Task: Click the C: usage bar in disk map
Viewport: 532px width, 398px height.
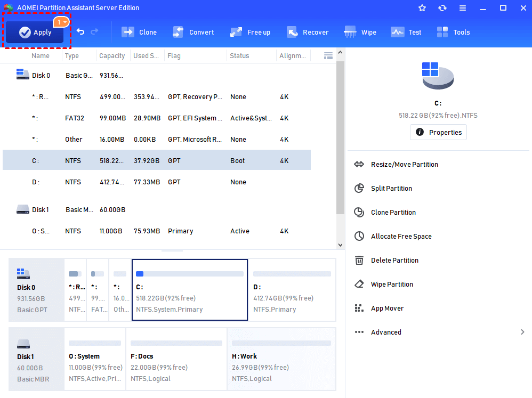Action: [x=190, y=274]
